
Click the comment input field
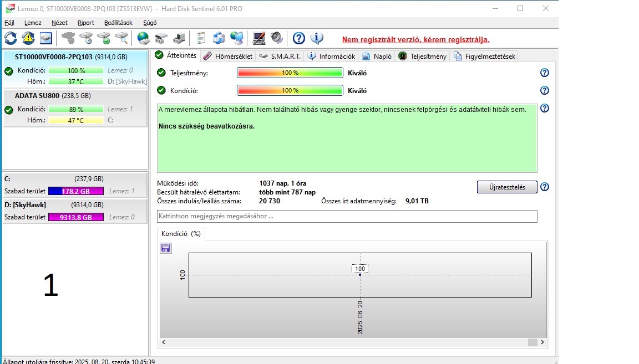click(347, 216)
